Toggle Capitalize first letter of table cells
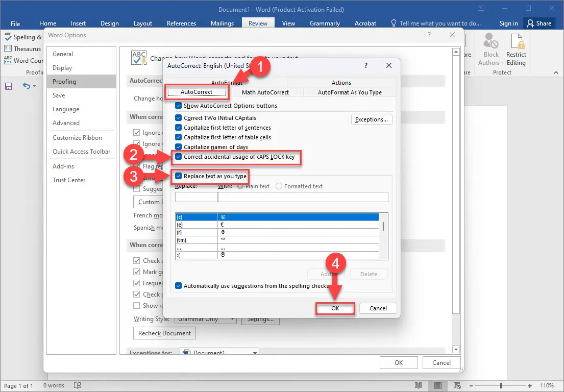This screenshot has height=392, width=564. [178, 137]
